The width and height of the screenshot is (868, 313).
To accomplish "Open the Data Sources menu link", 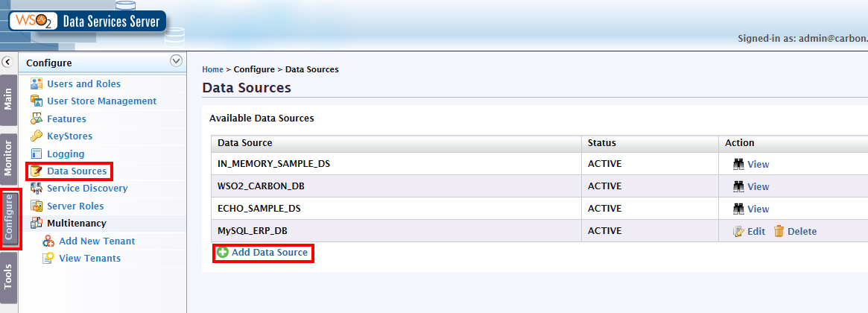I will point(77,171).
